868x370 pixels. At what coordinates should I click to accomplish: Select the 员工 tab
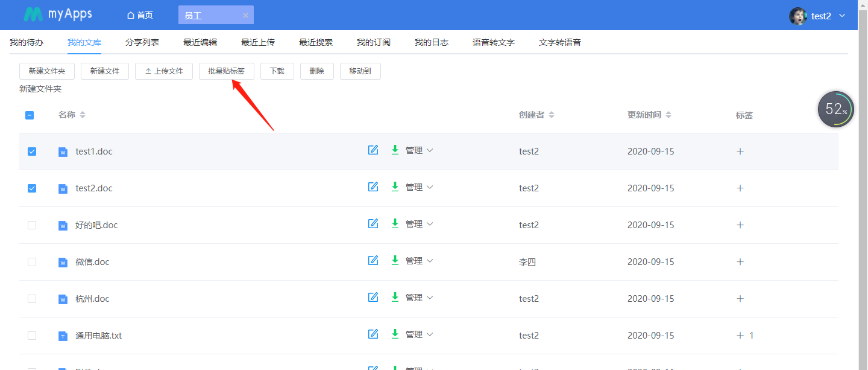[216, 15]
